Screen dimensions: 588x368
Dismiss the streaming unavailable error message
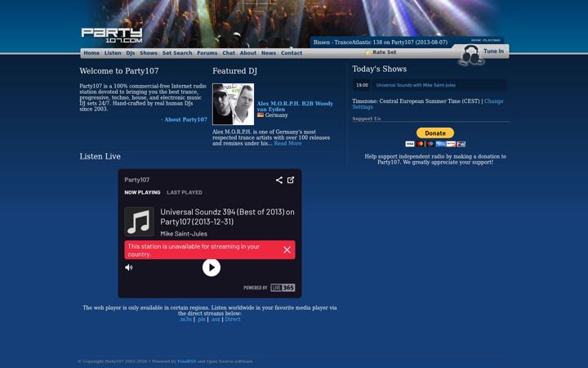point(287,250)
